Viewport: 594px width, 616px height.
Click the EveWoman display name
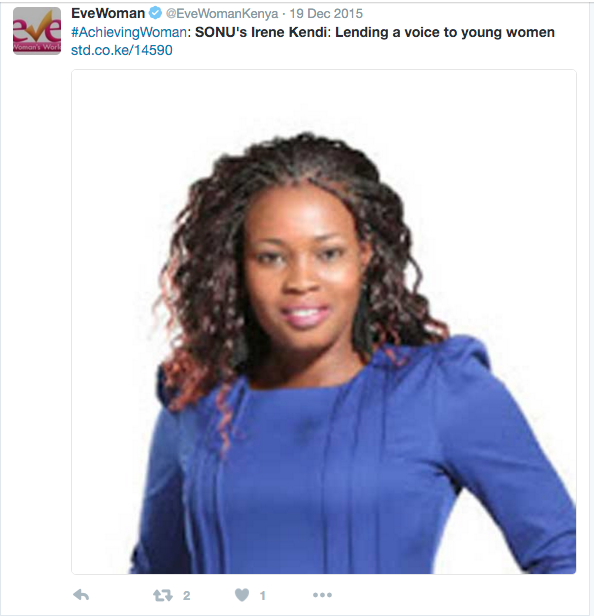[108, 13]
